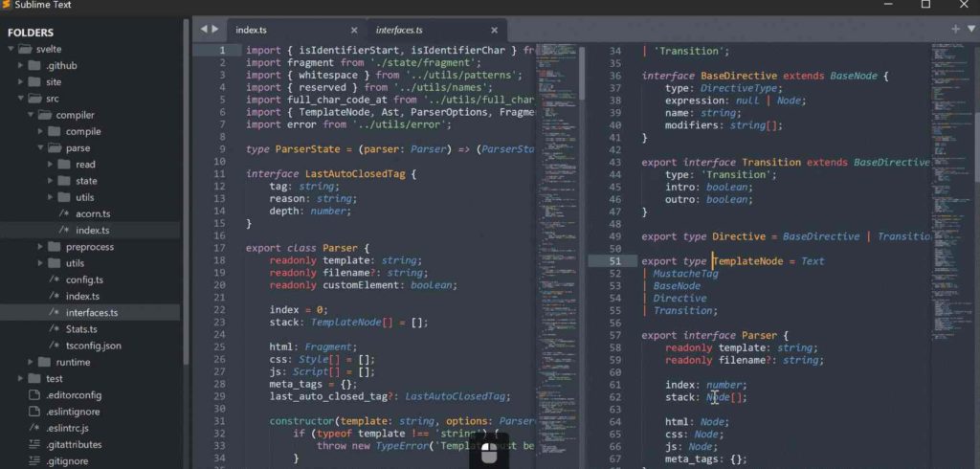Image resolution: width=980 pixels, height=469 pixels.
Task: Expand the preprocess folder arrow
Action: pyautogui.click(x=40, y=246)
